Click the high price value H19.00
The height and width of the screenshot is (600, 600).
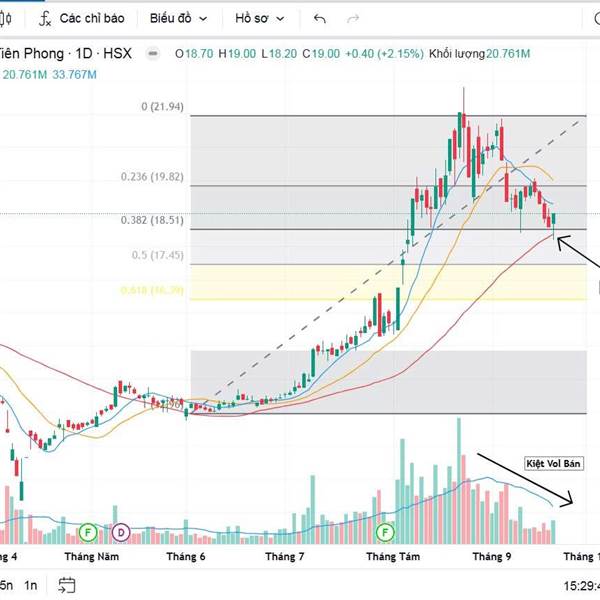tap(237, 54)
